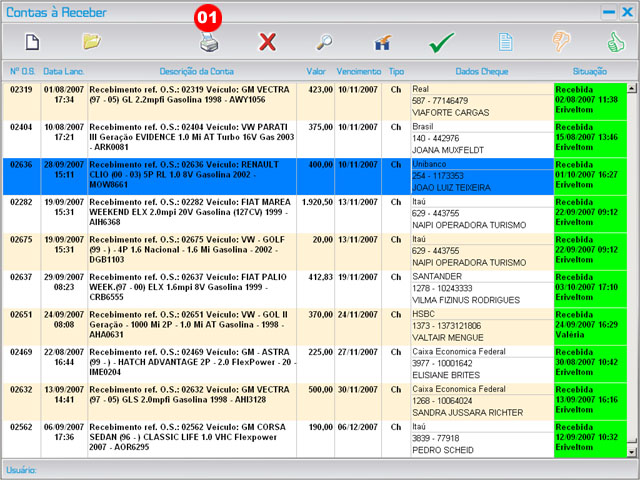Click the value 20,00
The width and height of the screenshot is (640, 480).
[x=323, y=240]
